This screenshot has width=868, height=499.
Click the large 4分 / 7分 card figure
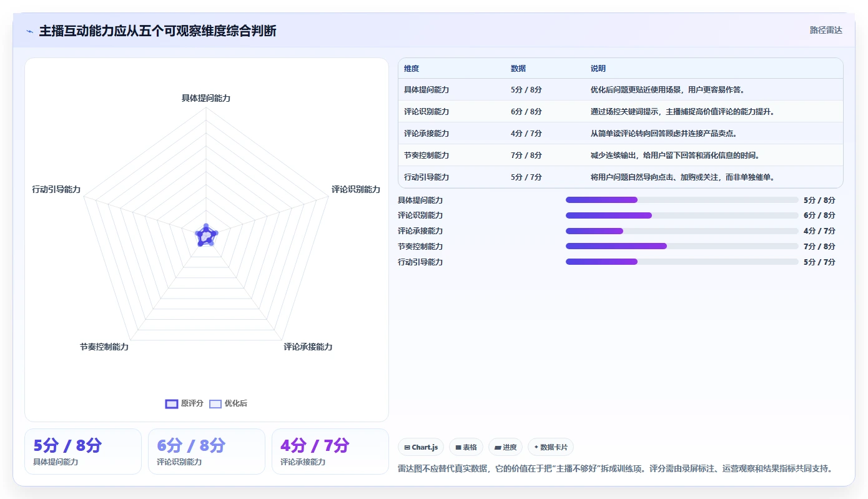[315, 445]
